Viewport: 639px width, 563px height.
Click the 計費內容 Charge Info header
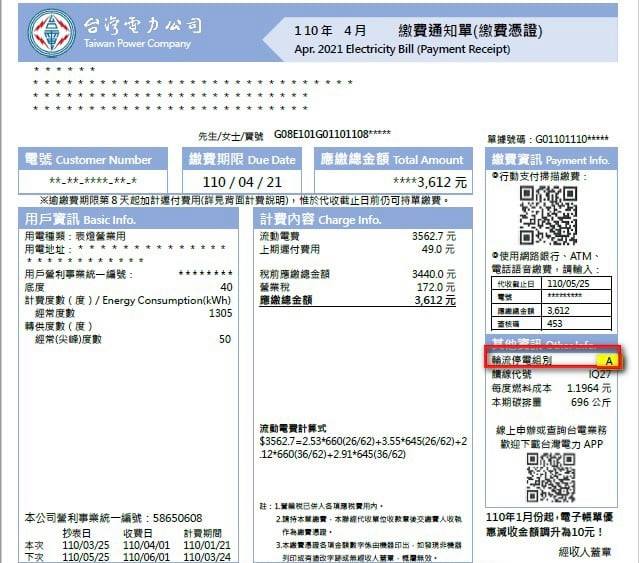[321, 220]
